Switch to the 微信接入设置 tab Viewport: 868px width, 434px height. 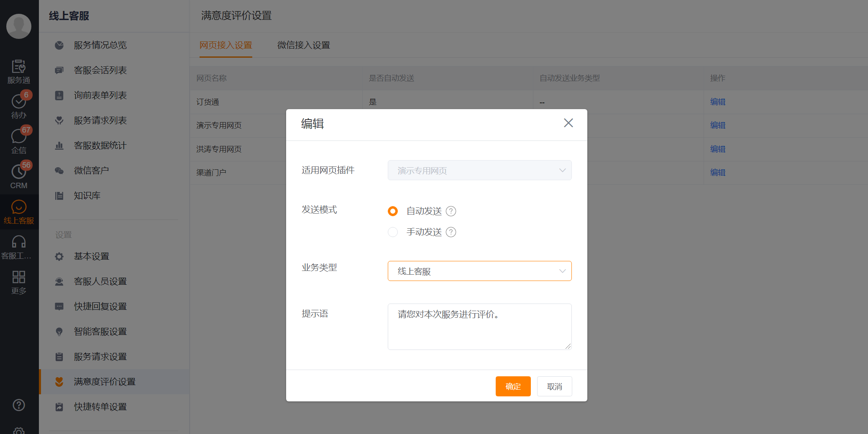tap(304, 45)
